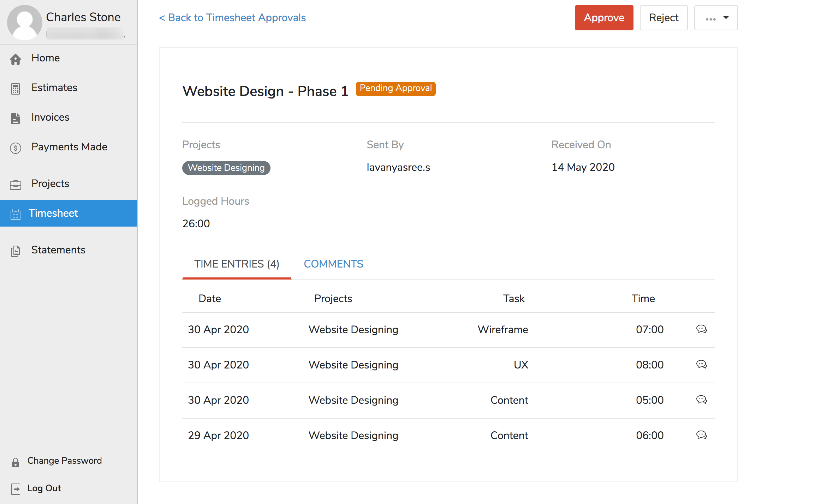827x504 pixels.
Task: Click the Website Designing project tag
Action: 226,168
